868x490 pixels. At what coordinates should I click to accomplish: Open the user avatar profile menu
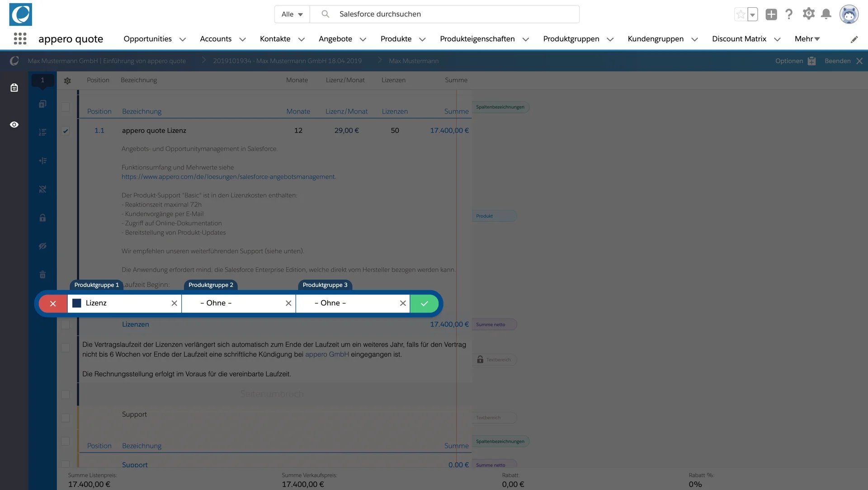(x=849, y=14)
